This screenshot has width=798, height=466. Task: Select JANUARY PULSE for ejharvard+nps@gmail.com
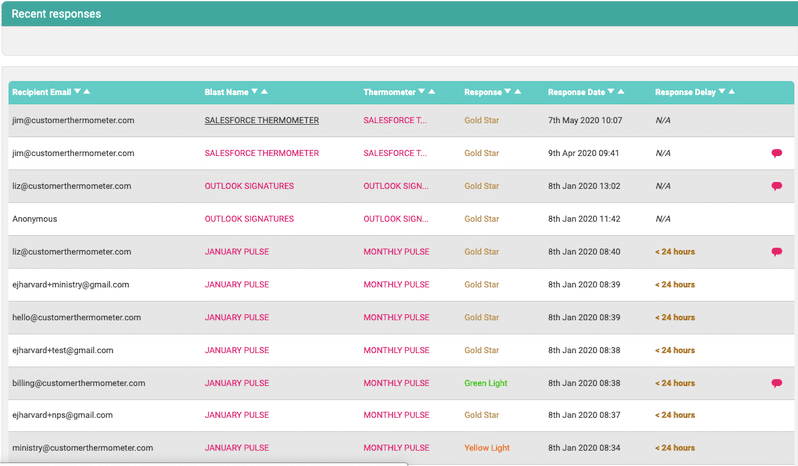237,415
